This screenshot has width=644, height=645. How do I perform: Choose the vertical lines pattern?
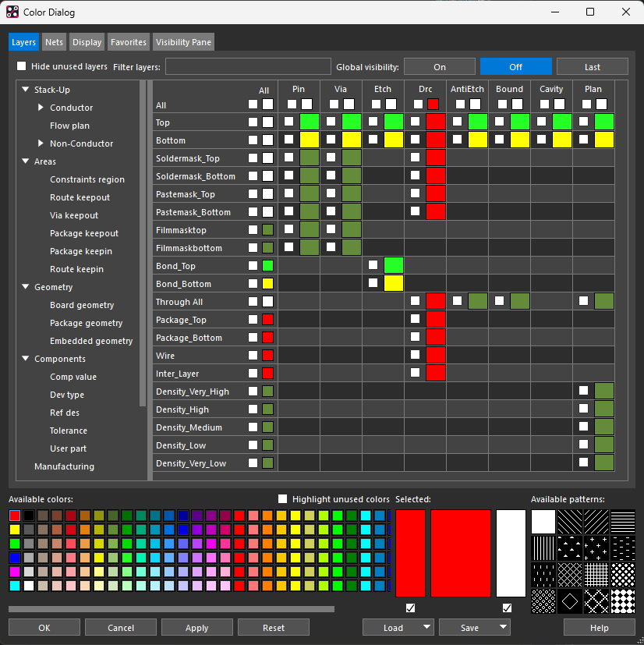coord(543,548)
